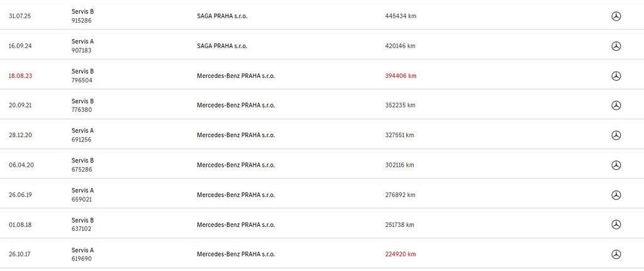Select Mercedes star icon beside 276892 km
The width and height of the screenshot is (644, 271).
[x=616, y=195]
